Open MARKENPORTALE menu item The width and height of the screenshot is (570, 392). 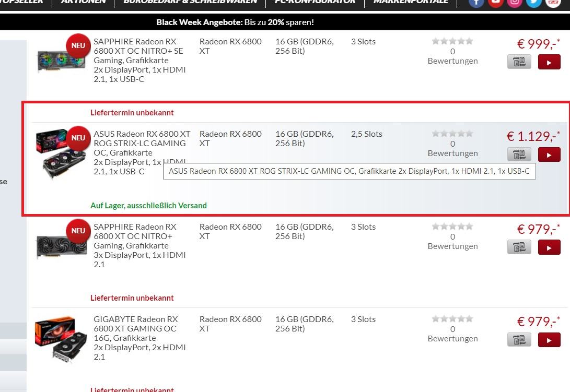click(411, 2)
